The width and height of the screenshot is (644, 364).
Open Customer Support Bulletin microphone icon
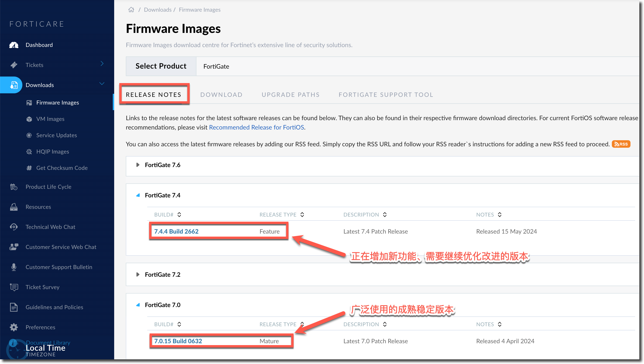pos(14,267)
